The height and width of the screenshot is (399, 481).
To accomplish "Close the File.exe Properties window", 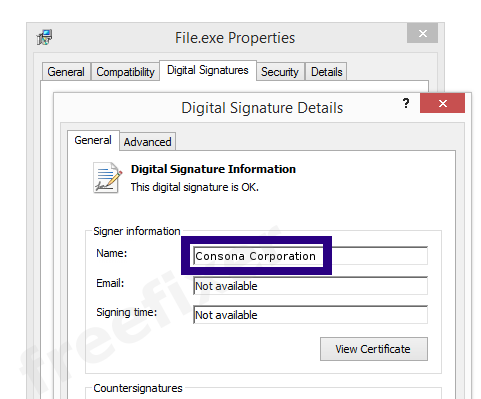I will [x=422, y=33].
